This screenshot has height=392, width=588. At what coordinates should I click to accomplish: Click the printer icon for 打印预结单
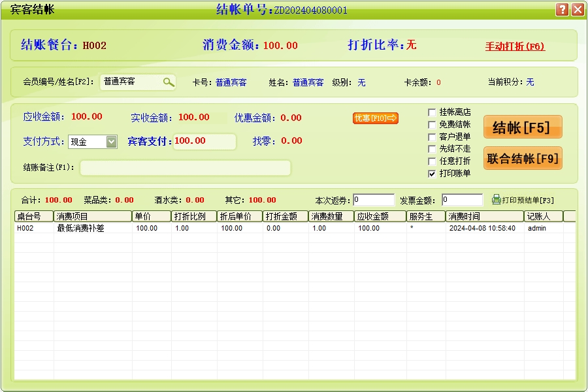[x=497, y=200]
